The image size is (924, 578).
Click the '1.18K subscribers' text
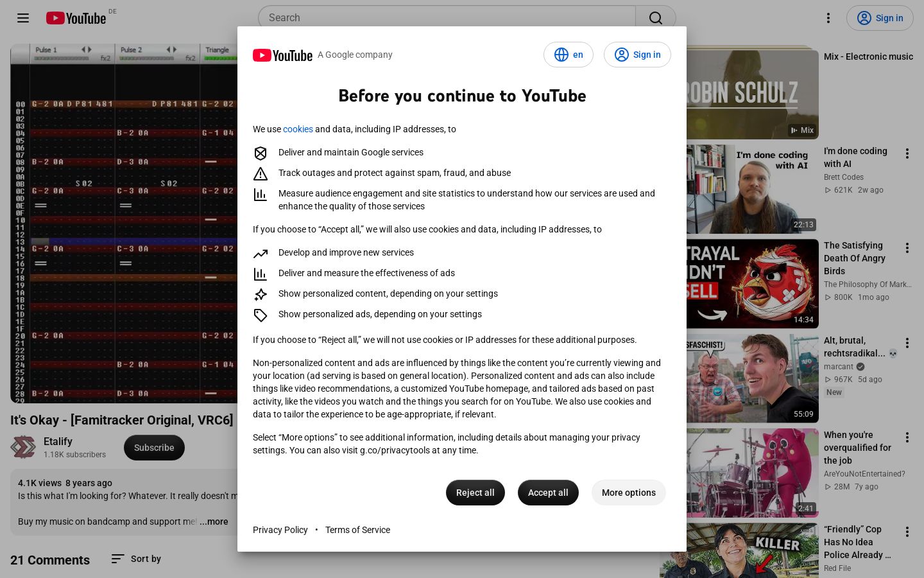(x=74, y=455)
